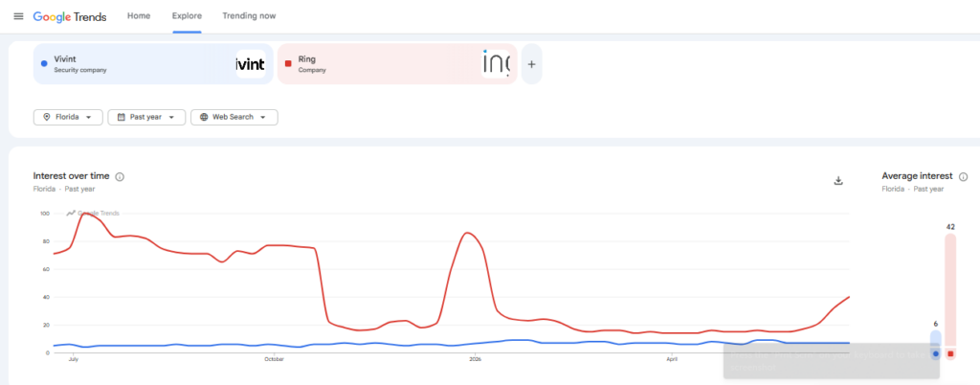Open the Trending now tab
Screen dimensions: 980x385
(249, 16)
